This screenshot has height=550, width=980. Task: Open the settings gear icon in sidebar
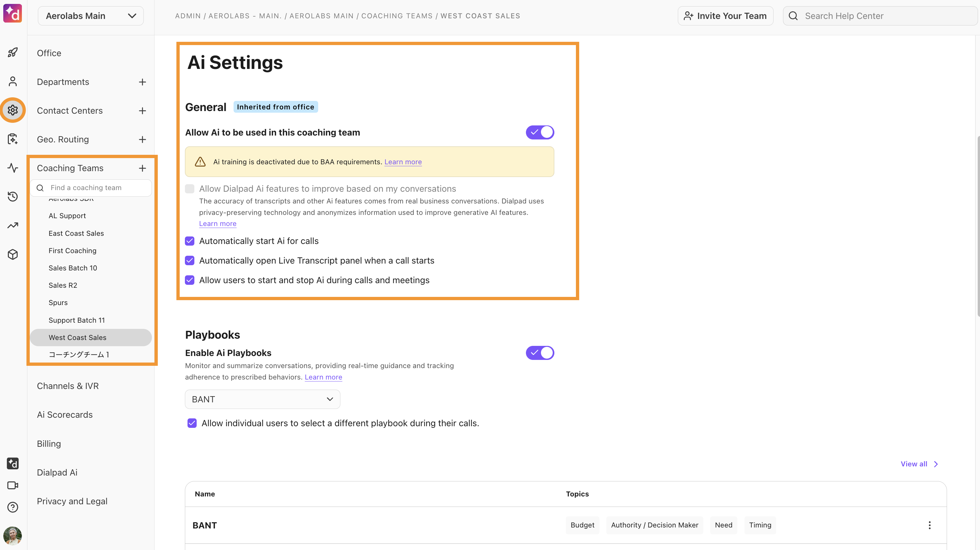point(13,110)
